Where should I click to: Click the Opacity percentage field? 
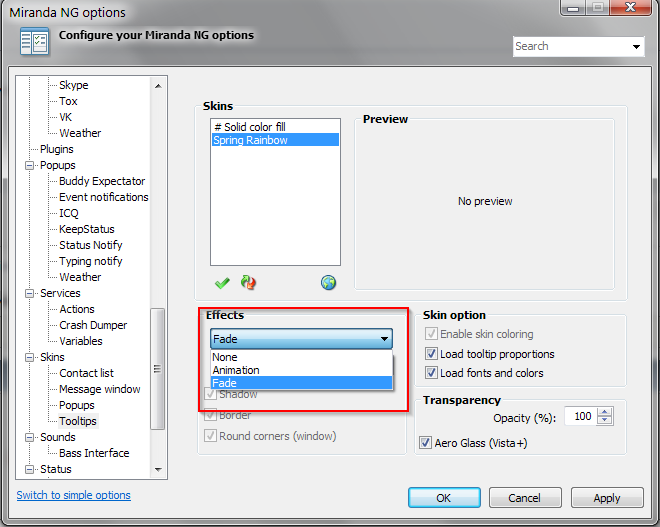pos(581,416)
